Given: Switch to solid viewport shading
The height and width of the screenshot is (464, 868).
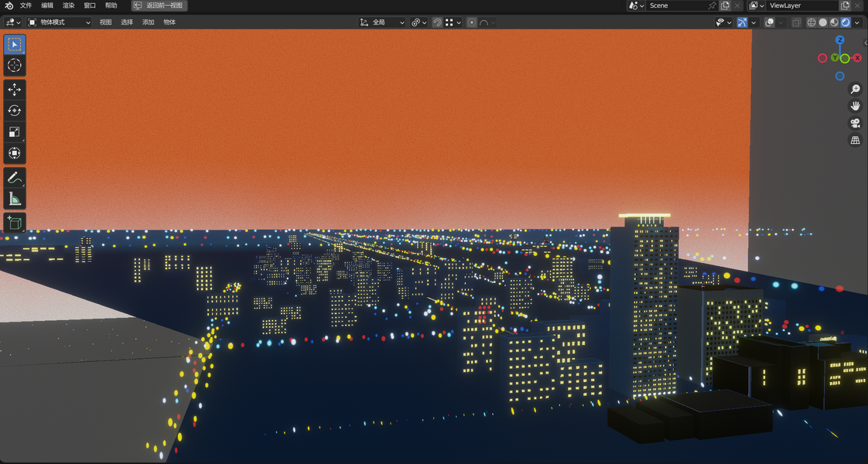Looking at the screenshot, I should pyautogui.click(x=823, y=22).
